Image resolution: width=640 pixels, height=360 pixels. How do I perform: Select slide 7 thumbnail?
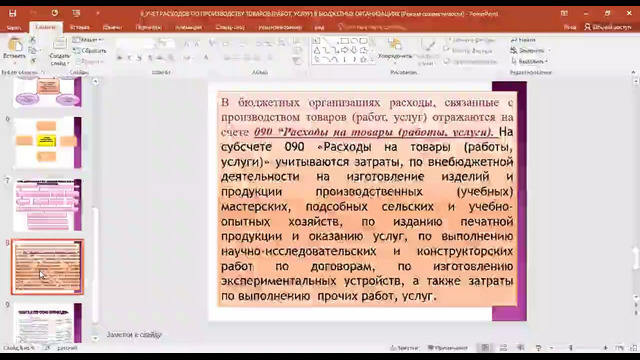point(47,205)
